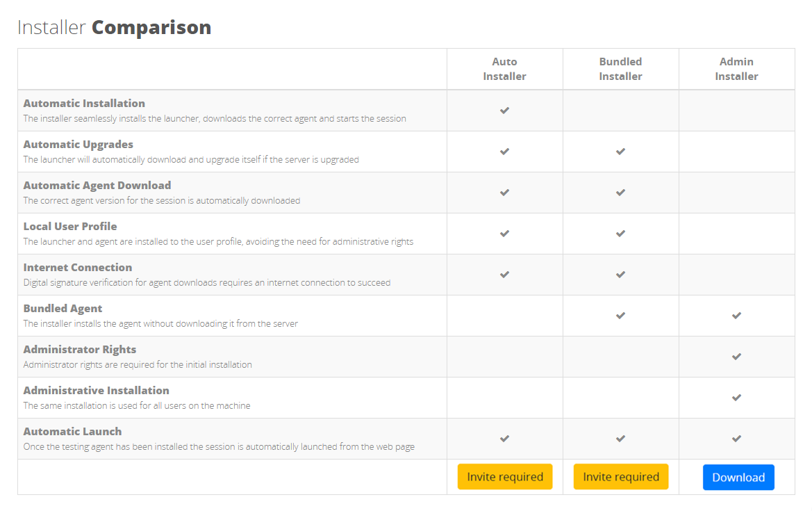Select the Admin Installer column header
The image size is (812, 511).
coord(737,69)
